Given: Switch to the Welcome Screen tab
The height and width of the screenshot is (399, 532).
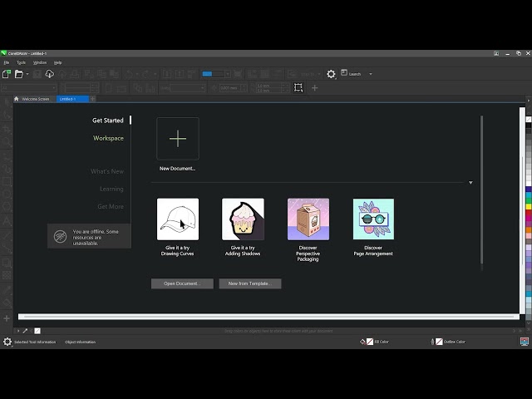Looking at the screenshot, I should 35,99.
